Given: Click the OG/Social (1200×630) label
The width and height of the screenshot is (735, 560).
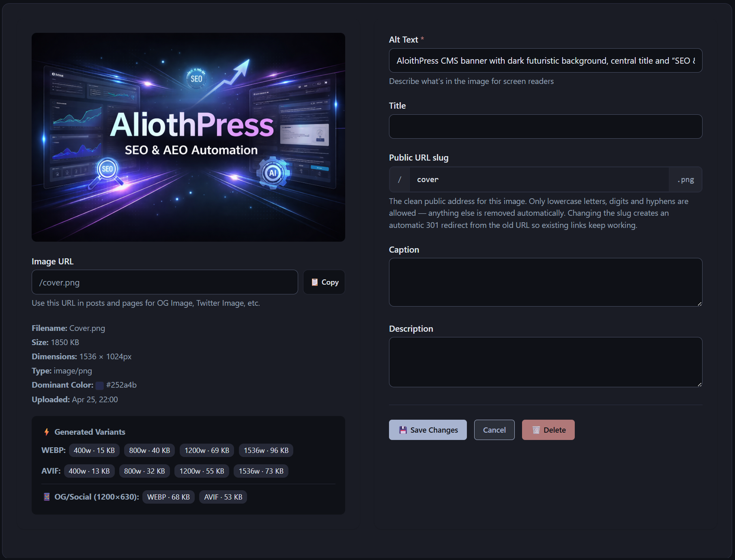Looking at the screenshot, I should pyautogui.click(x=97, y=497).
